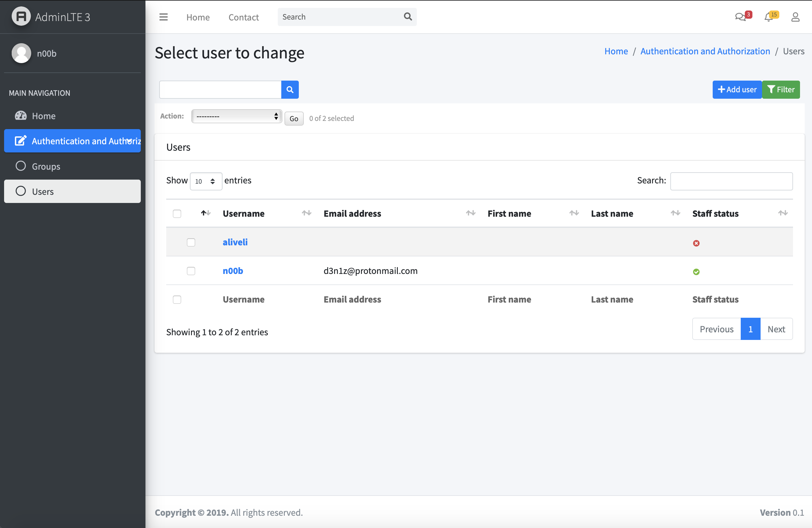Open the Action dropdown

pyautogui.click(x=236, y=116)
